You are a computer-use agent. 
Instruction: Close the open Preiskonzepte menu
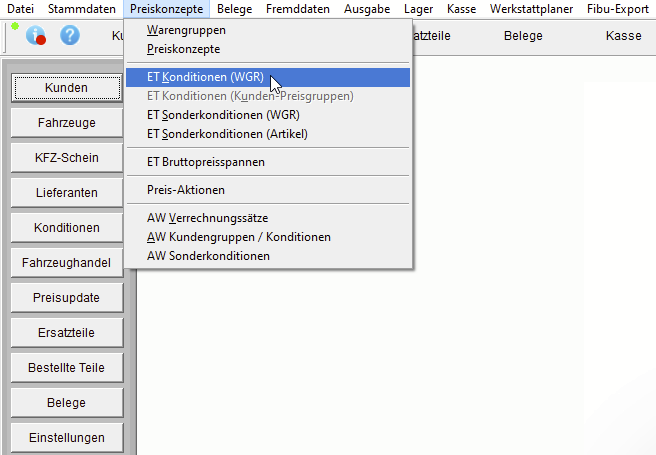tap(167, 9)
